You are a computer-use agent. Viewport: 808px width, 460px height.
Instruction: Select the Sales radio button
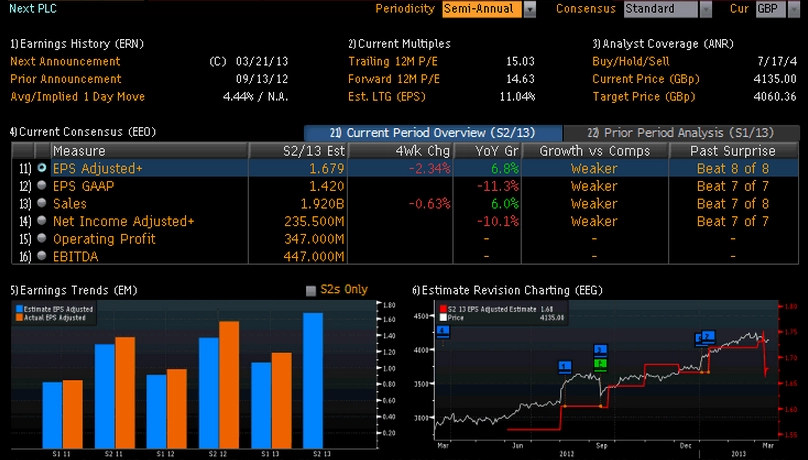pyautogui.click(x=42, y=203)
